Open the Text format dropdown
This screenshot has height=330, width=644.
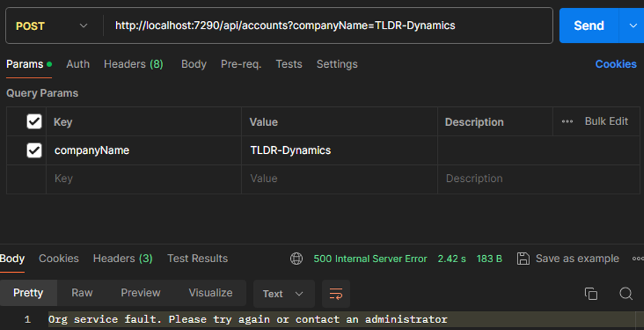click(283, 294)
